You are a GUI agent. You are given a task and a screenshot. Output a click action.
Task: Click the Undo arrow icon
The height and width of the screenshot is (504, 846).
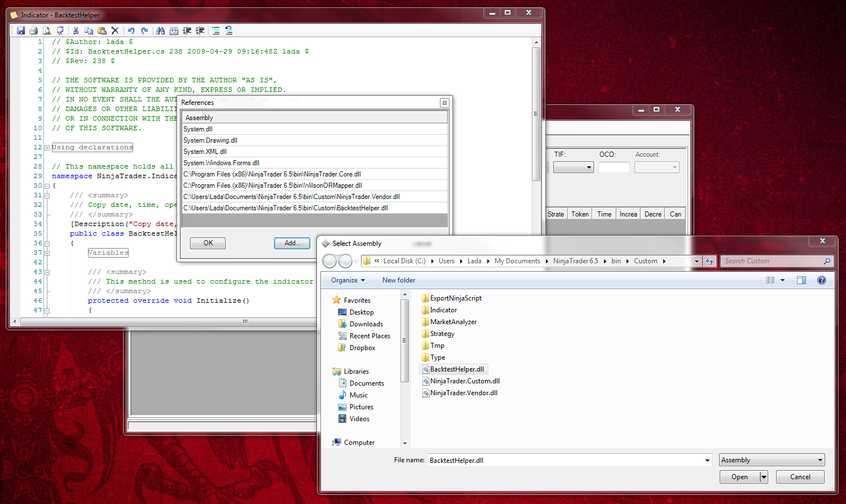[131, 30]
